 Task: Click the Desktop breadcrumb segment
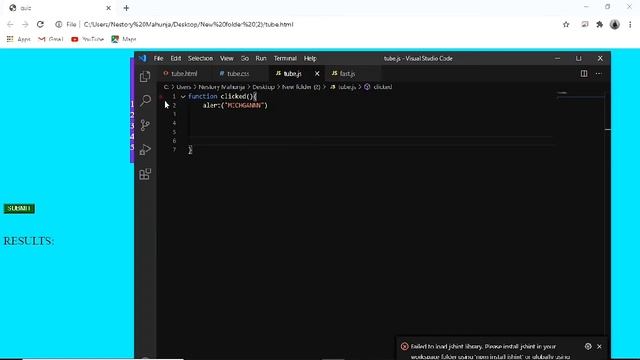tap(263, 87)
